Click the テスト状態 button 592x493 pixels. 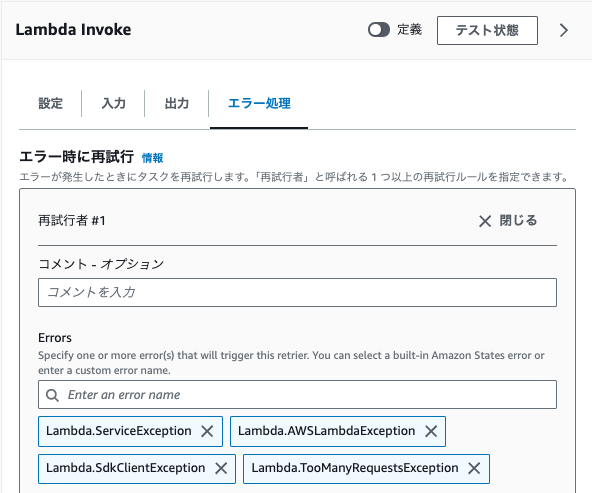pos(487,30)
